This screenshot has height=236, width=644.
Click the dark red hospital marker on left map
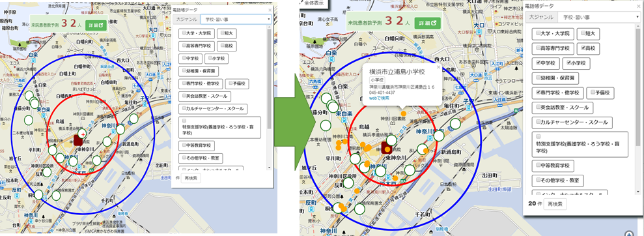click(78, 140)
